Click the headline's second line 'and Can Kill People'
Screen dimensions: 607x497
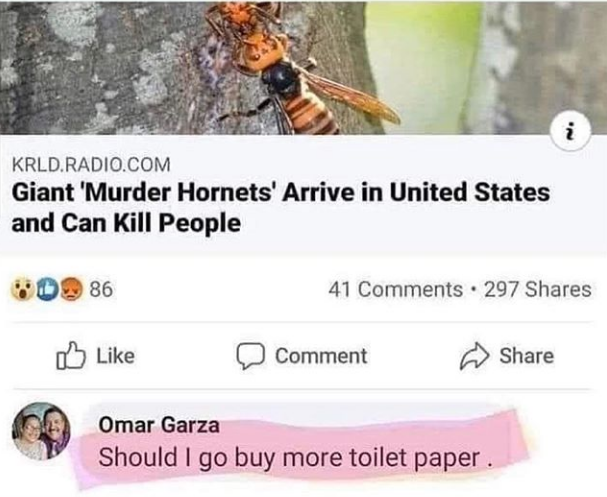[126, 224]
